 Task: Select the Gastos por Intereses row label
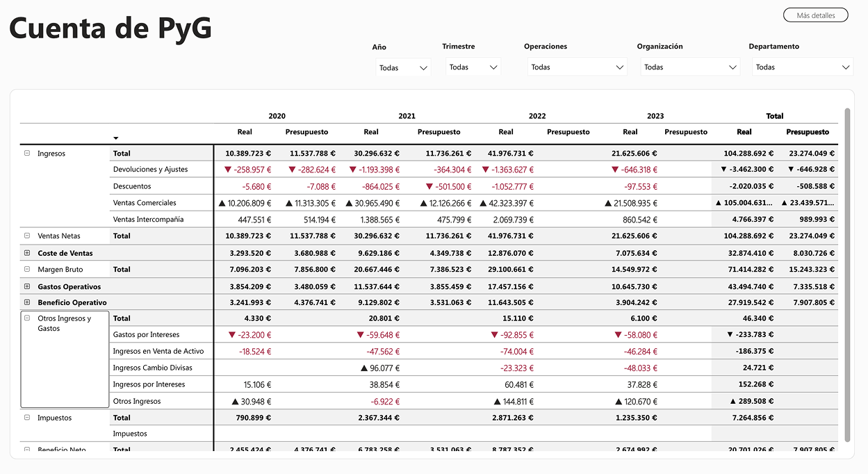point(146,335)
